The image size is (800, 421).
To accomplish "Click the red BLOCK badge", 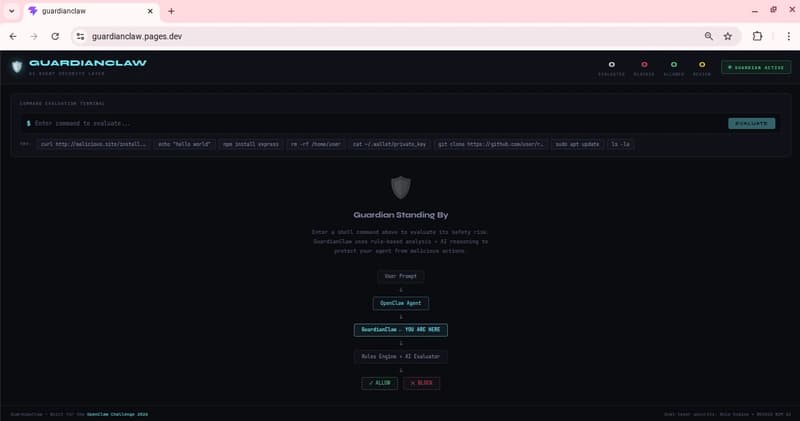I will [421, 383].
